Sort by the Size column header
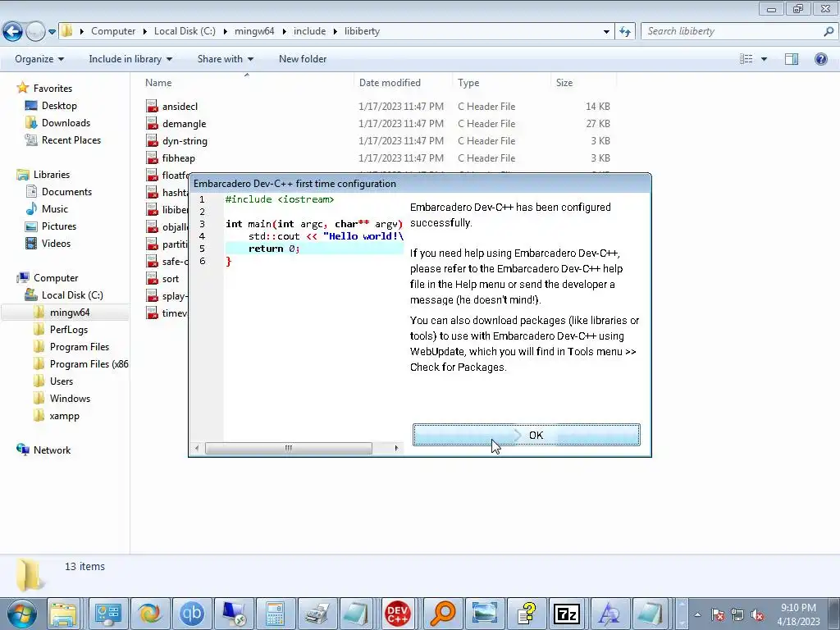 [583, 83]
